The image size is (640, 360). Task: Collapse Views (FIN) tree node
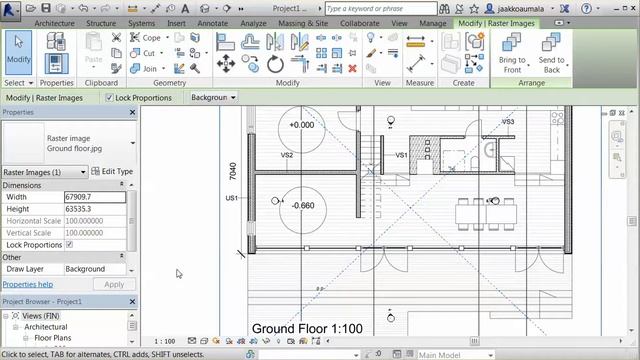pyautogui.click(x=6, y=316)
